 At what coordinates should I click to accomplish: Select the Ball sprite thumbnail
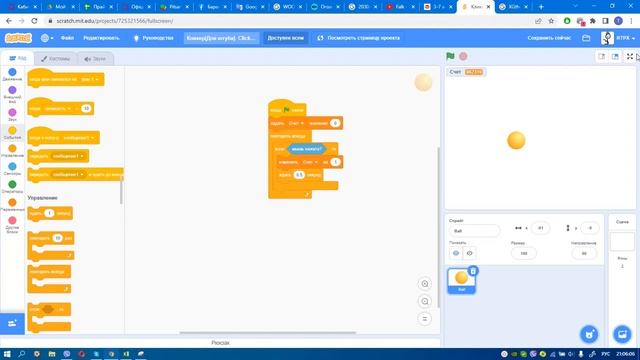coord(461,281)
